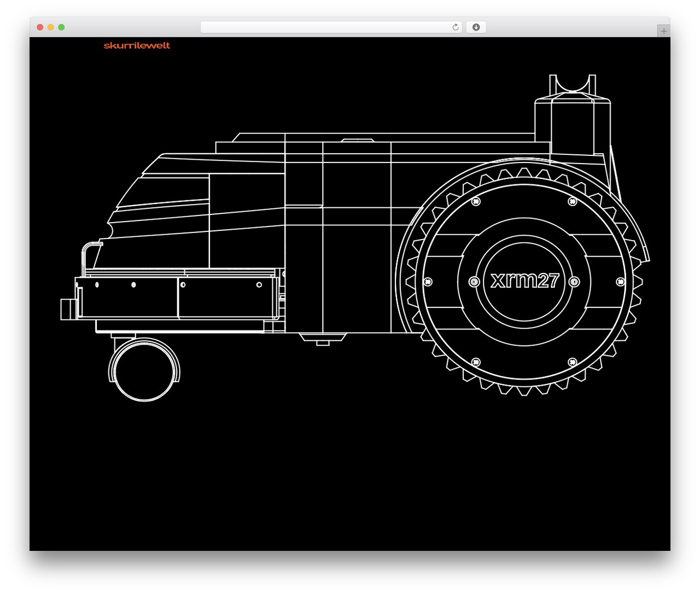
Task: Maximize the window with the green button
Action: [x=61, y=27]
